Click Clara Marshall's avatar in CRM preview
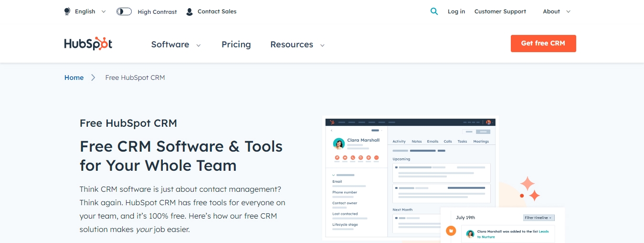 339,144
